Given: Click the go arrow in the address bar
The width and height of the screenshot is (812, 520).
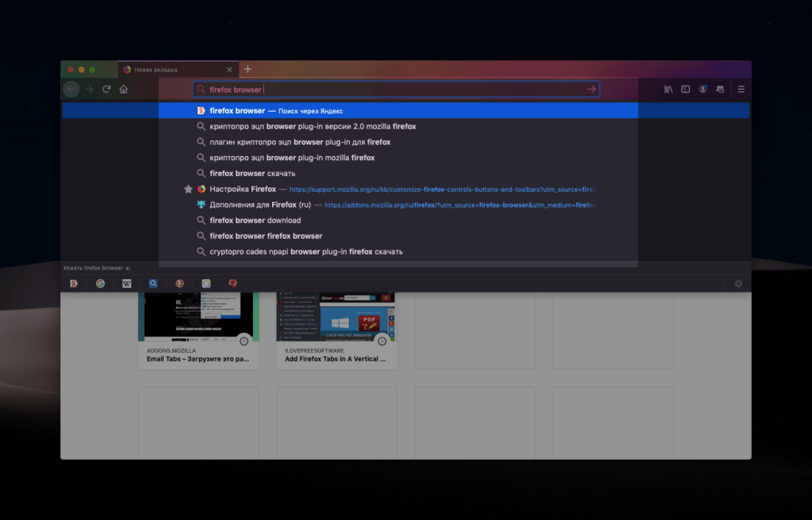Looking at the screenshot, I should point(592,89).
